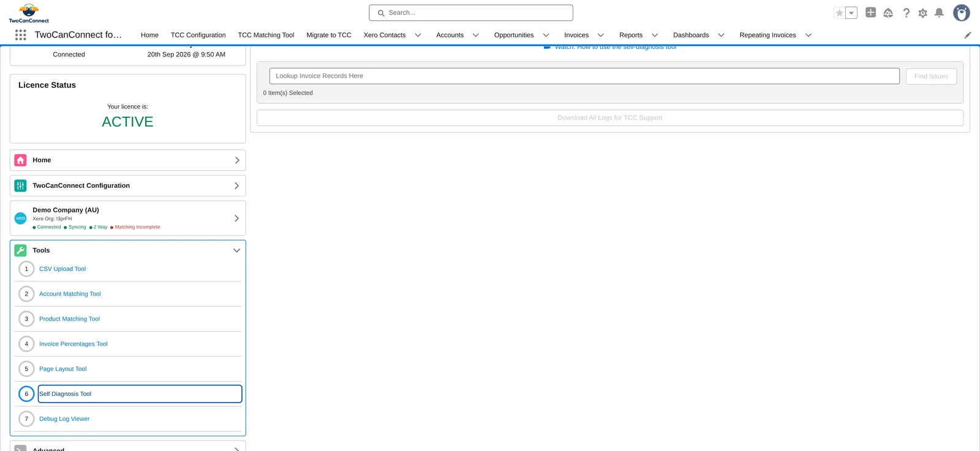The width and height of the screenshot is (980, 451).
Task: Click the TwoCanConnect logo
Action: click(x=29, y=13)
